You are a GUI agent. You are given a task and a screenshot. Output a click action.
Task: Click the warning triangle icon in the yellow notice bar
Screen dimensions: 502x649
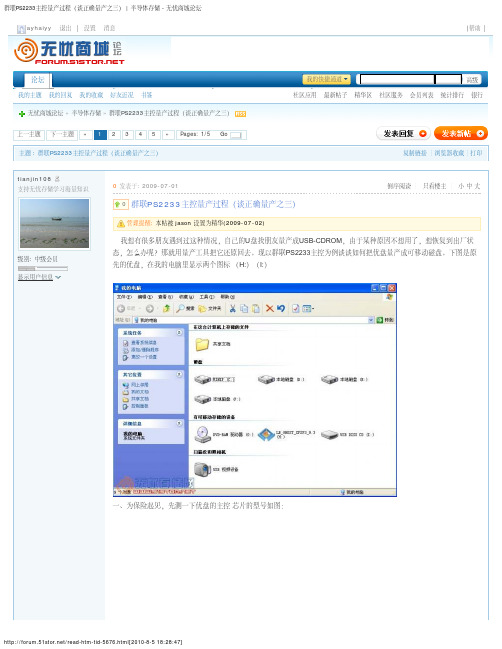pyautogui.click(x=121, y=224)
